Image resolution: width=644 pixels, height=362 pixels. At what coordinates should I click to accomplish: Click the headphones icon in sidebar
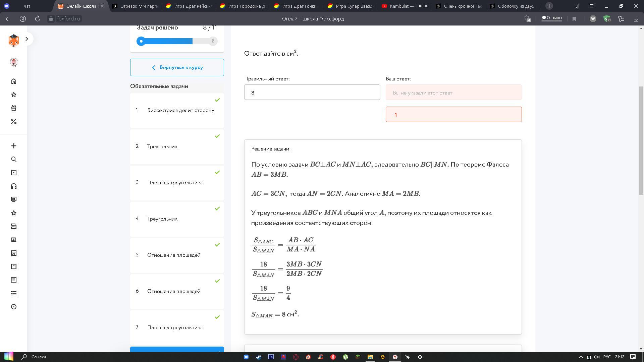14,186
